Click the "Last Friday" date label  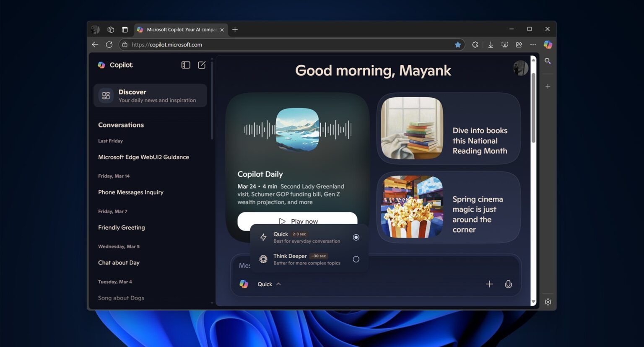point(110,141)
